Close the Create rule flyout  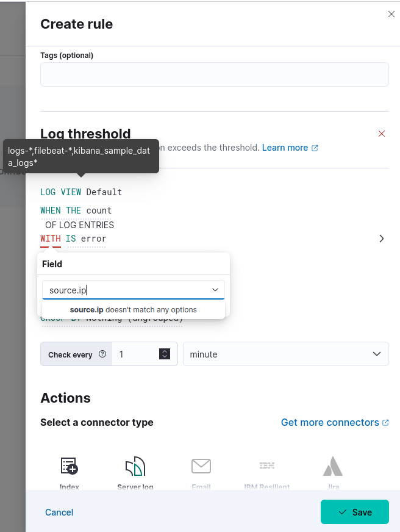391,14
